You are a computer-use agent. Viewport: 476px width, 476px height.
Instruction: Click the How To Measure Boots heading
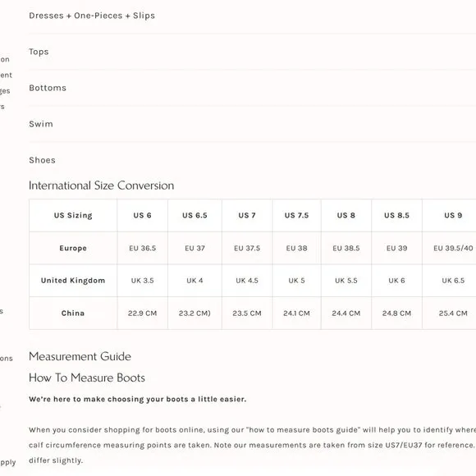[x=87, y=378]
